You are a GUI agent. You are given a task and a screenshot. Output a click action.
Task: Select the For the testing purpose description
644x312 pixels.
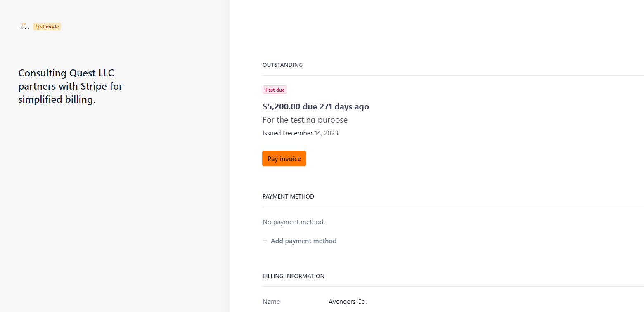(x=305, y=120)
